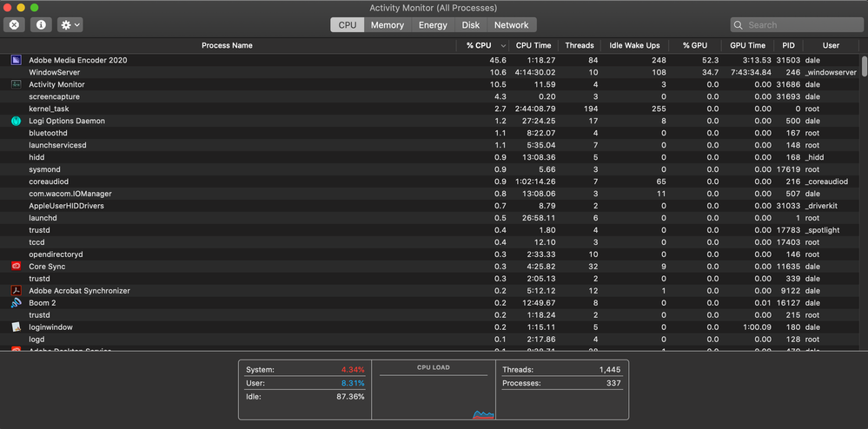Screen dimensions: 868x429
Task: Select trustd row owned by _spotlight
Action: [430, 230]
